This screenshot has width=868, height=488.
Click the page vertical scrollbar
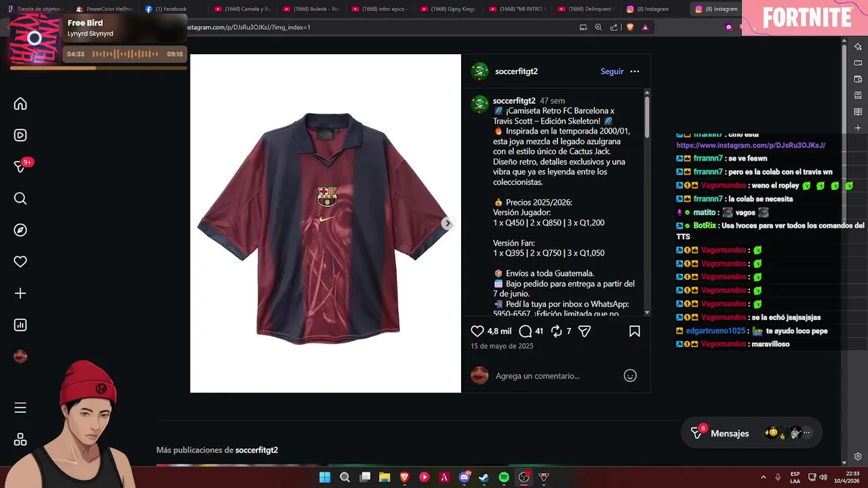(x=844, y=251)
